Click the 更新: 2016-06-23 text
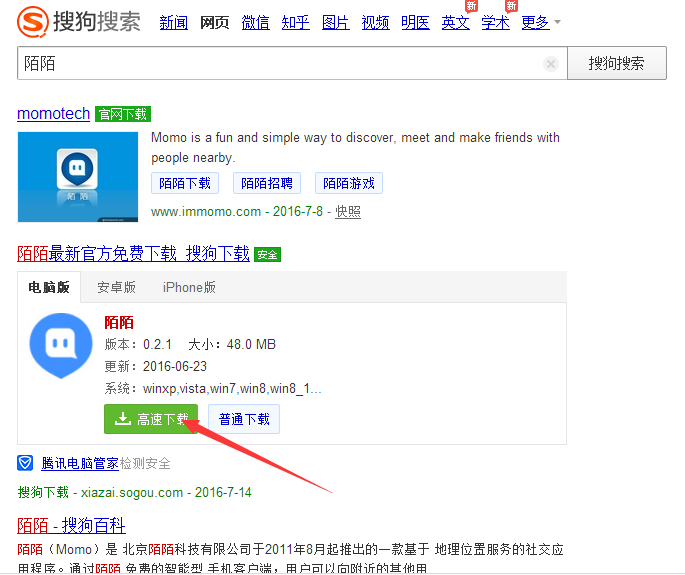Screen dimensions: 685x575 (156, 366)
